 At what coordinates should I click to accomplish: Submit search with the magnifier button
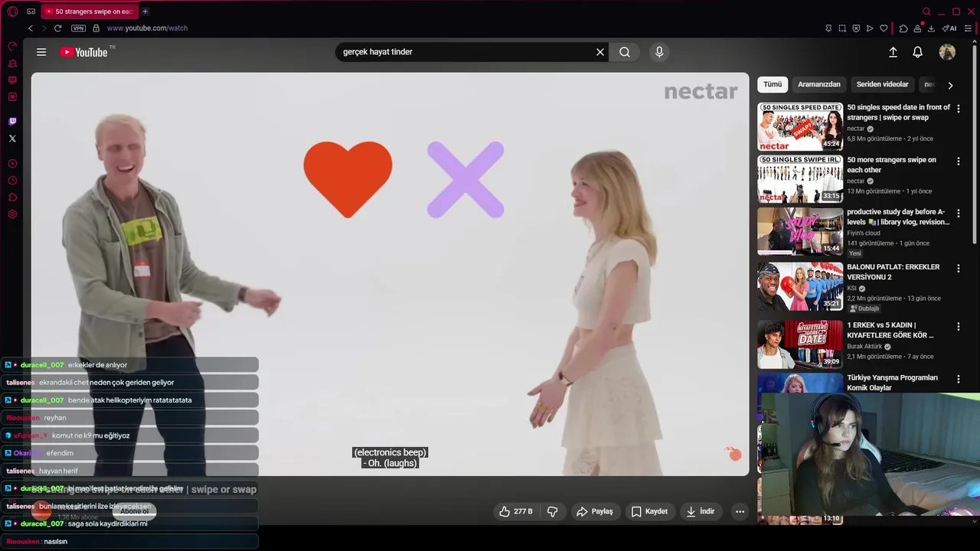click(625, 52)
